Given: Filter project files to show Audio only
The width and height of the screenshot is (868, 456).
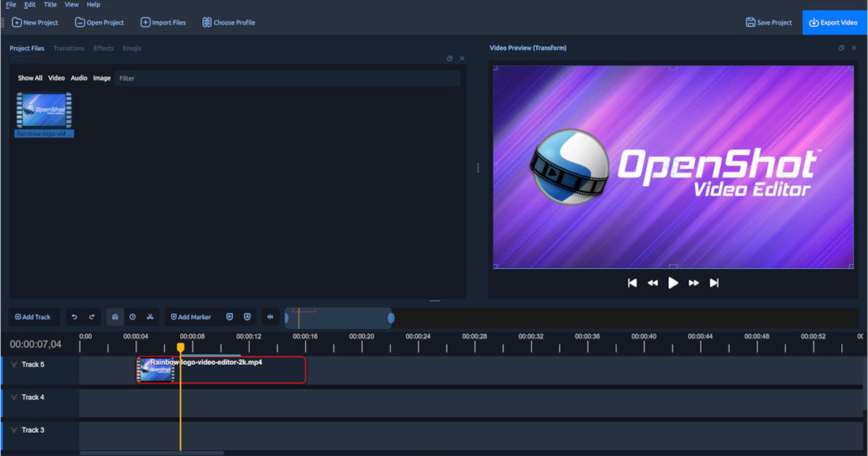Looking at the screenshot, I should [x=78, y=77].
